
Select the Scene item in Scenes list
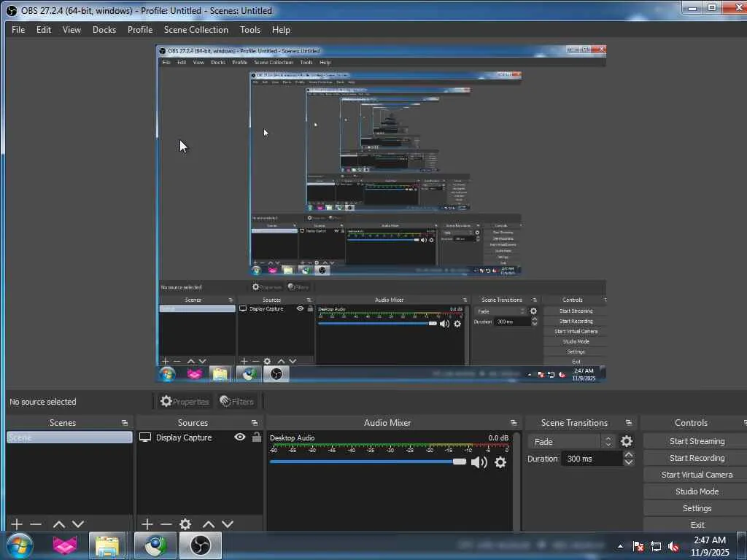pos(69,437)
